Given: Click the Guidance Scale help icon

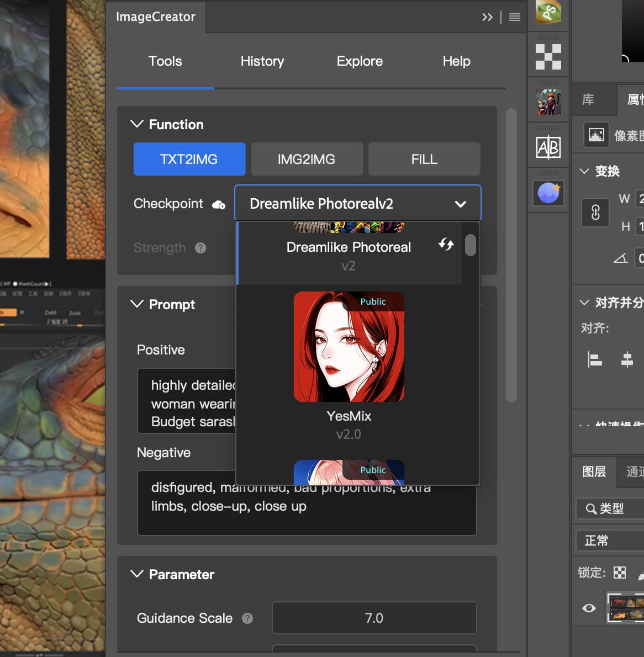Looking at the screenshot, I should coord(247,618).
